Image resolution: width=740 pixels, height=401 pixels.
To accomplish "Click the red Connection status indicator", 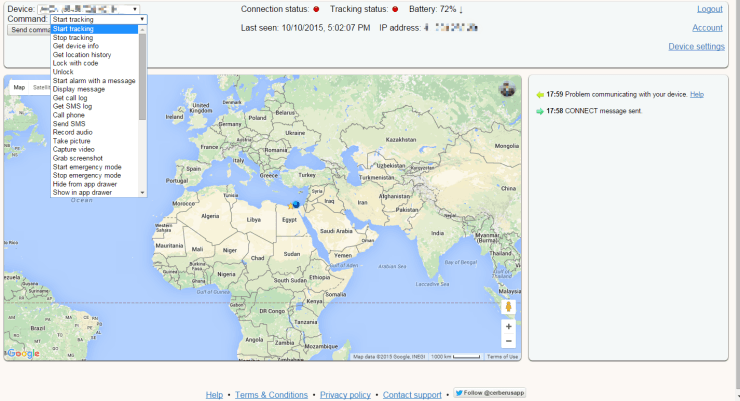I will tap(316, 9).
